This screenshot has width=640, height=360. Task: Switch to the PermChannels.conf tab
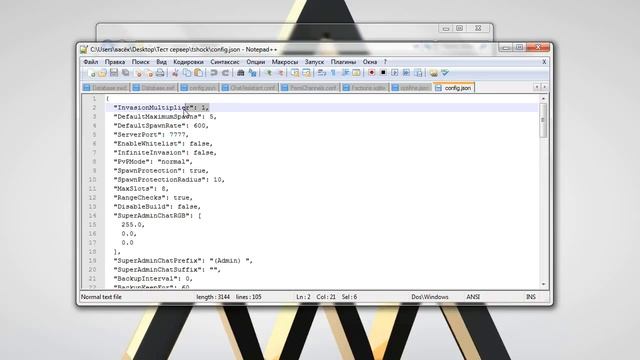point(310,88)
